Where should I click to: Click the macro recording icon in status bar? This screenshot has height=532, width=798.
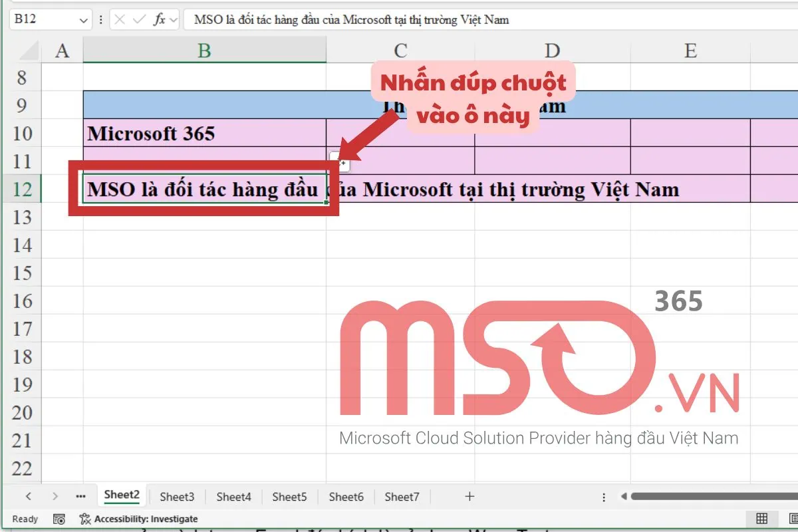point(59,519)
